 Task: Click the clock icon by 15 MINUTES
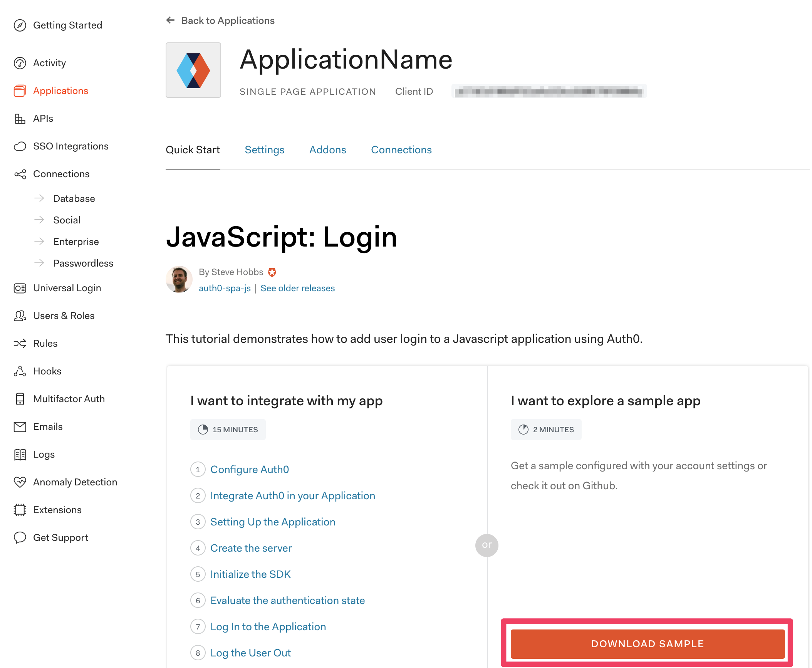(203, 430)
